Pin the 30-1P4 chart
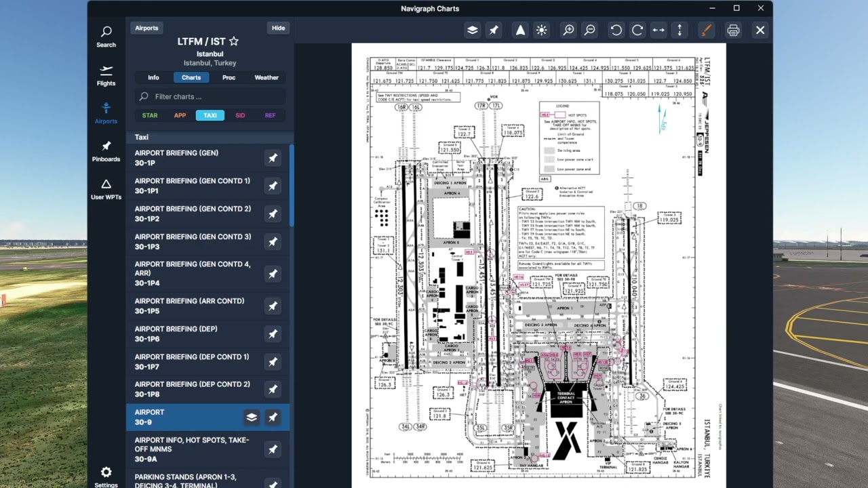 pos(273,274)
